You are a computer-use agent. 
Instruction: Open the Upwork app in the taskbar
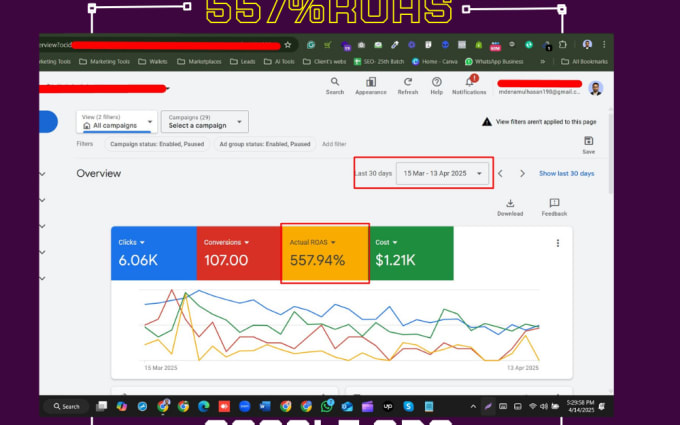coord(388,406)
